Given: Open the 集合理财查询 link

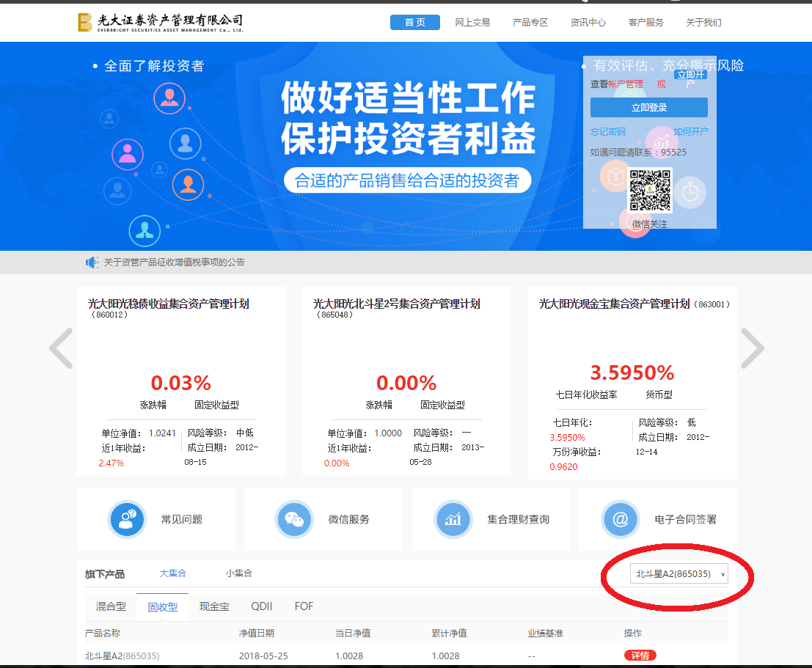Looking at the screenshot, I should [519, 519].
